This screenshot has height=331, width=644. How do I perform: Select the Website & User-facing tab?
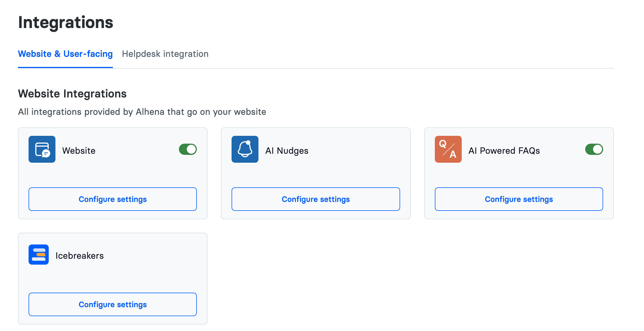[x=65, y=54]
